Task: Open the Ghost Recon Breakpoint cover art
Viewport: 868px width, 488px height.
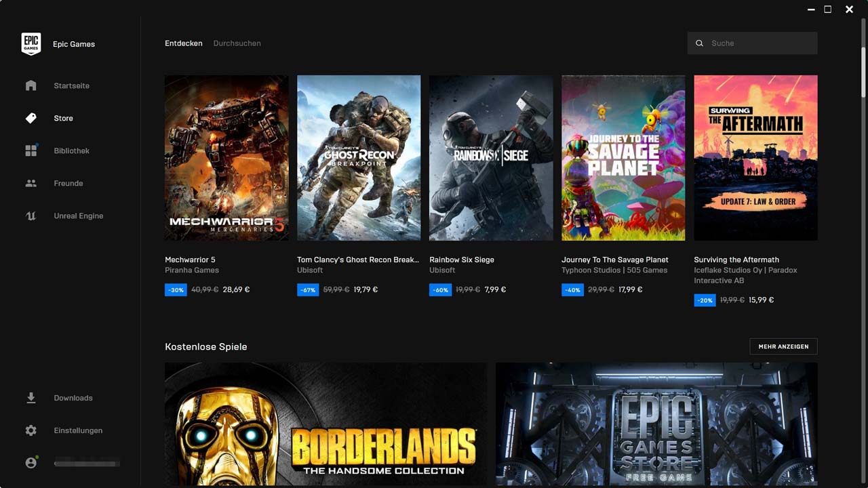Action: point(359,158)
